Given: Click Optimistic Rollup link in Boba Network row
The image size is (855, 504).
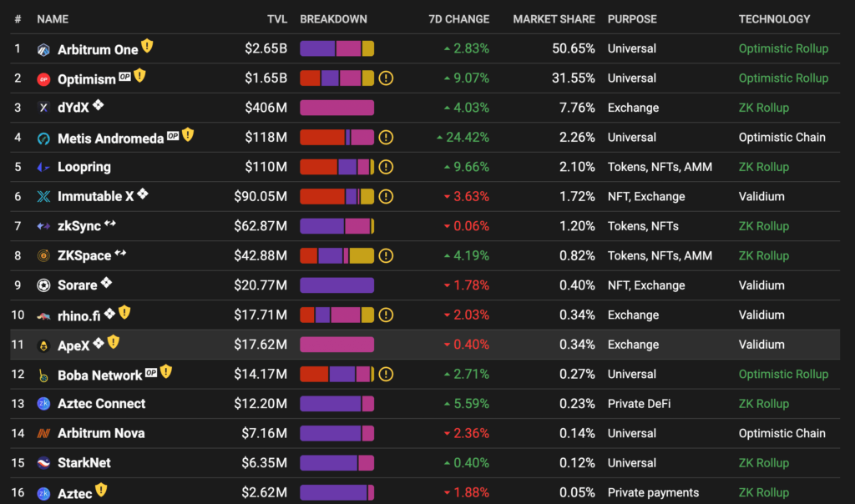Looking at the screenshot, I should click(783, 375).
